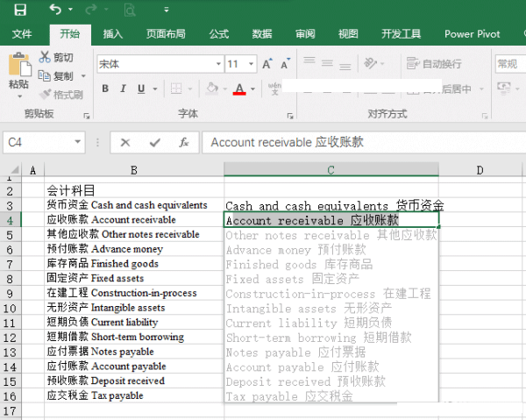Click the 粘贴 paste icon
The width and height of the screenshot is (526, 420).
coord(19,64)
